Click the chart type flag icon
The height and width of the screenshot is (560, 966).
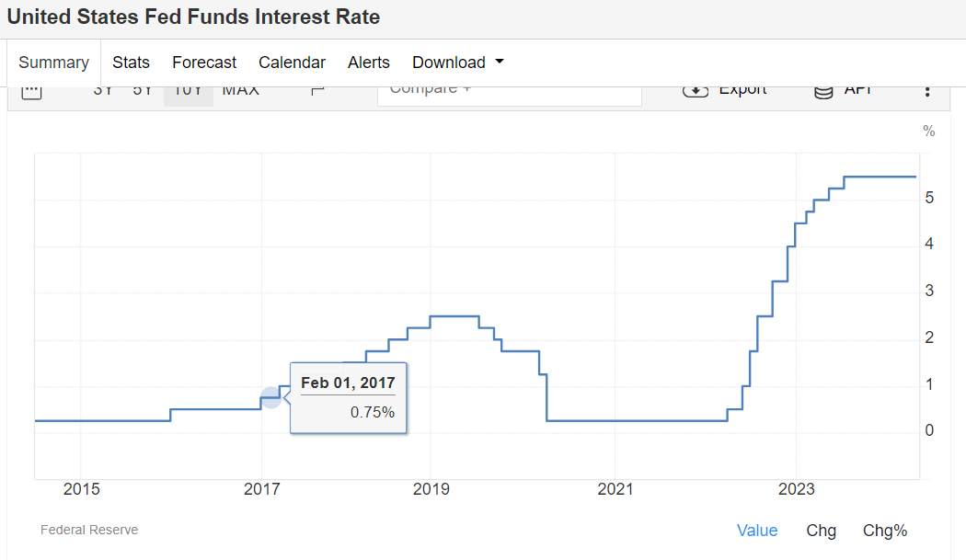[x=318, y=91]
